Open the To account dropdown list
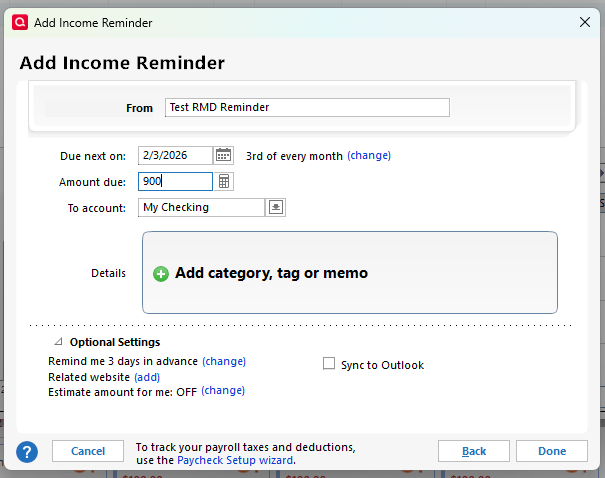Image resolution: width=605 pixels, height=478 pixels. [276, 207]
